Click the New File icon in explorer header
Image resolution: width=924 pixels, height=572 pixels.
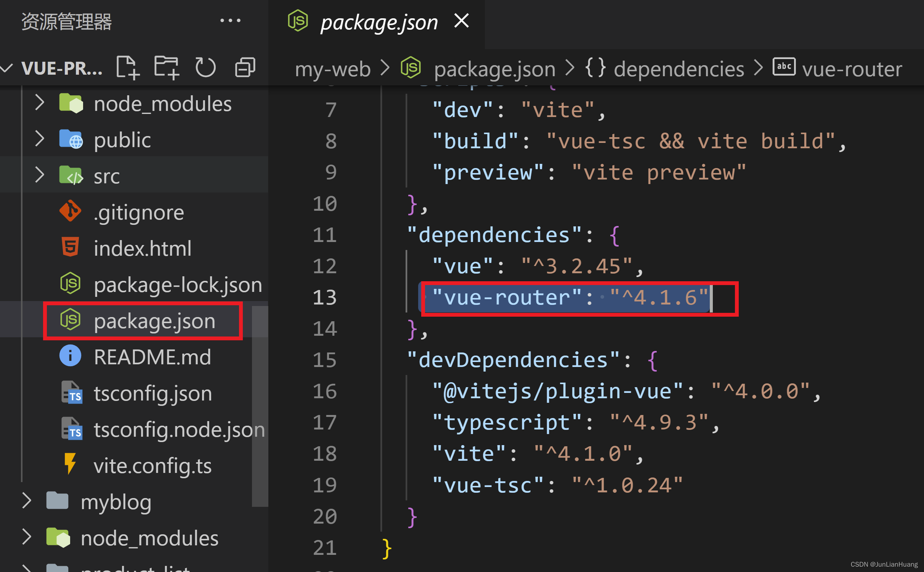coord(128,68)
